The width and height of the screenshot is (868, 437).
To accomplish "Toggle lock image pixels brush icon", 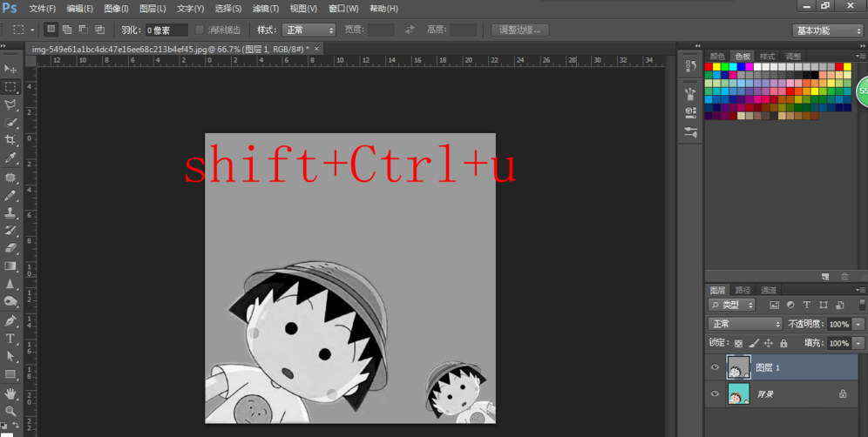I will coord(754,344).
